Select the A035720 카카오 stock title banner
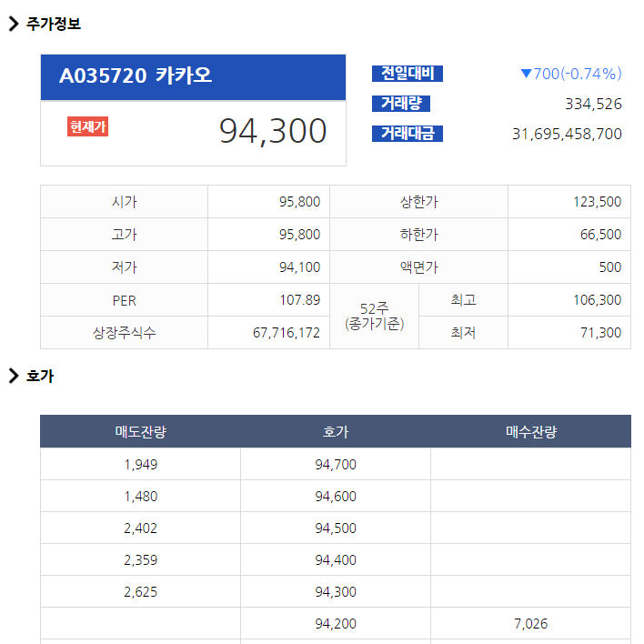Screen dimensions: 644x644 point(193,76)
